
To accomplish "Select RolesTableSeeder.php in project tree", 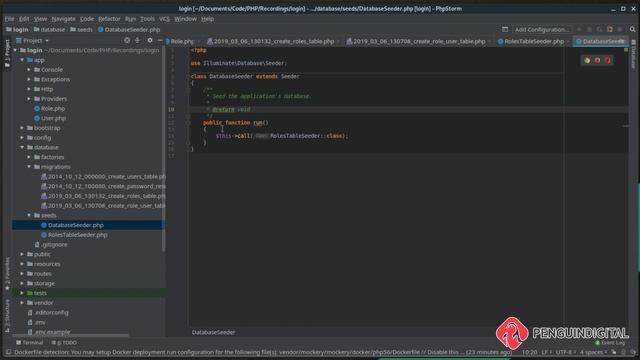I will coord(78,235).
